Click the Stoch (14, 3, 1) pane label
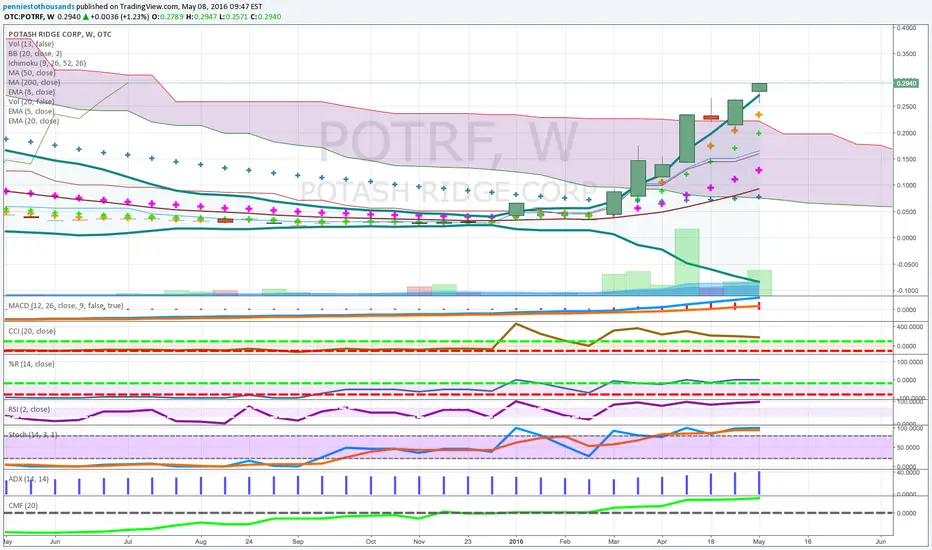 point(33,435)
